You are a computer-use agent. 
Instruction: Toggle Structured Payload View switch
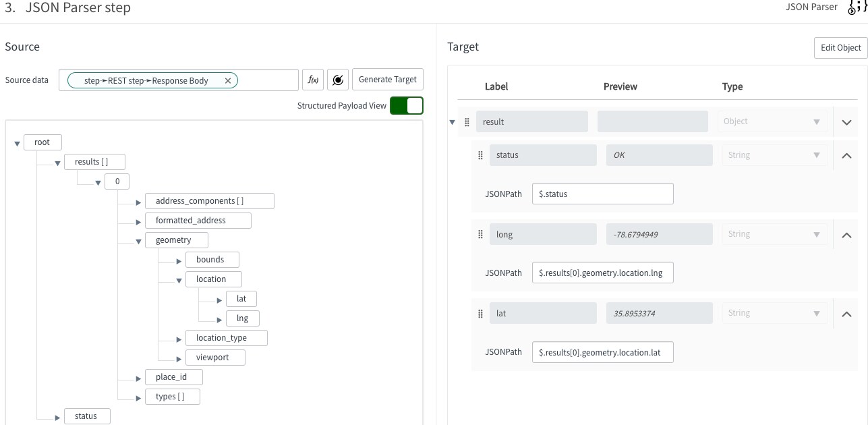pos(407,106)
